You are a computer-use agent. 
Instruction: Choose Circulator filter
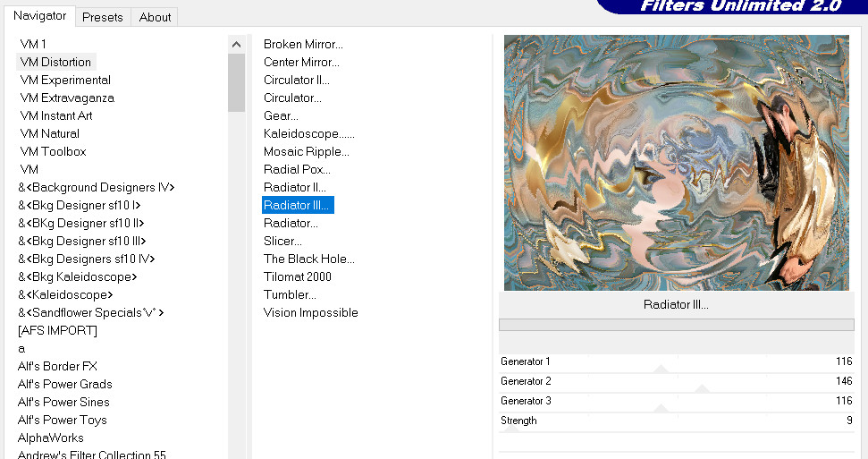292,98
